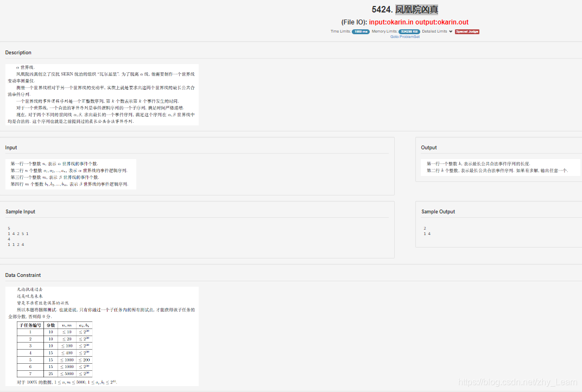Click the '子任务编号' table header cell
582x392 pixels.
click(x=30, y=325)
